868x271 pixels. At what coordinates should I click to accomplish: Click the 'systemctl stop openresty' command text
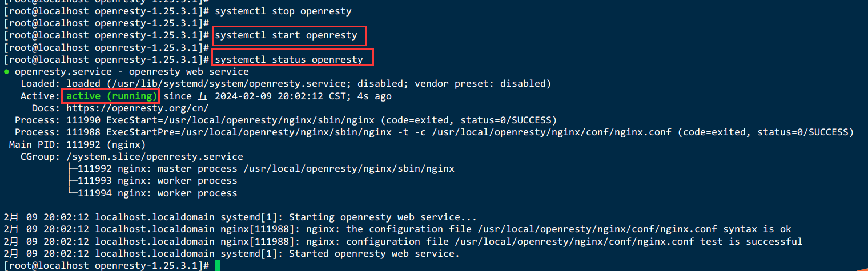click(x=283, y=11)
